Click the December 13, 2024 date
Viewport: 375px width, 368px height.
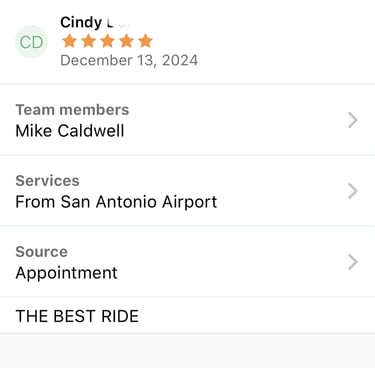click(129, 60)
